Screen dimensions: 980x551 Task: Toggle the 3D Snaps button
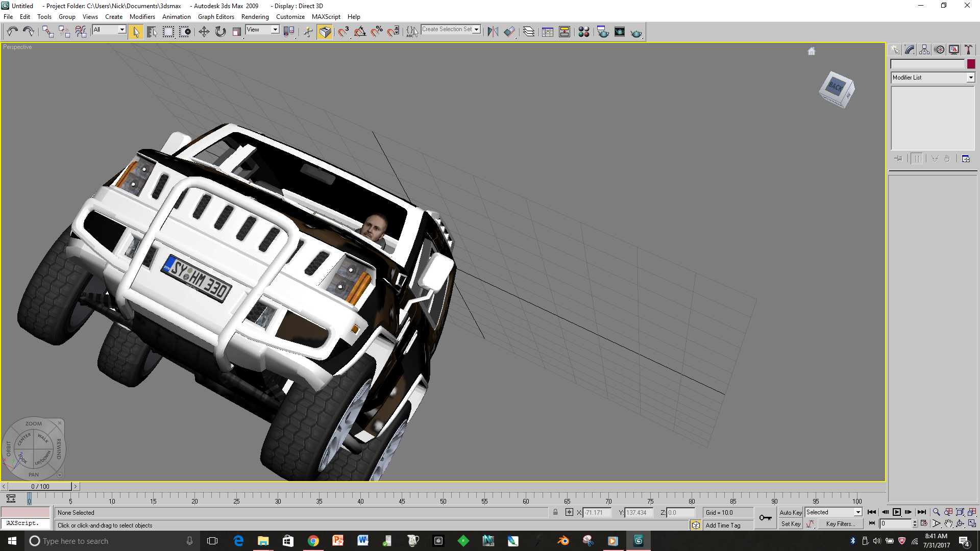pos(344,32)
